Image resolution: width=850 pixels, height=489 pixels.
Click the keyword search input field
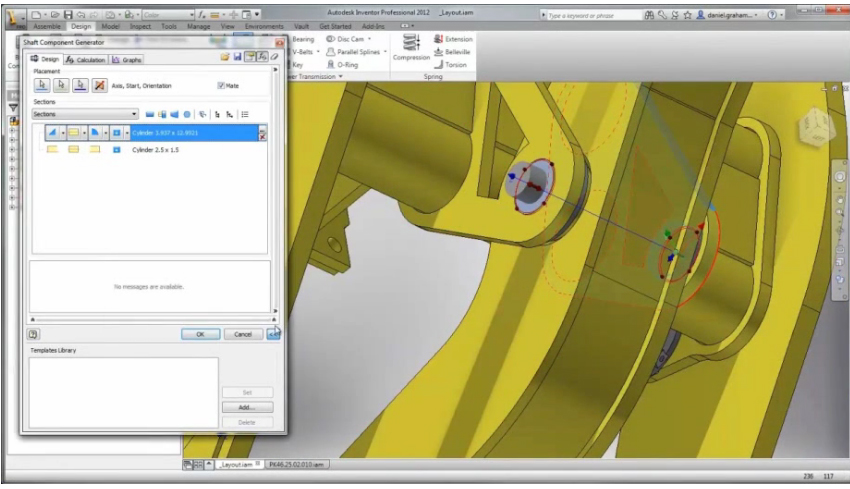point(590,16)
